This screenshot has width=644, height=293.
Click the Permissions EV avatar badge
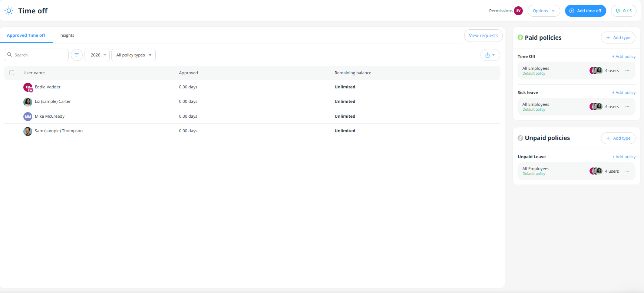(x=518, y=11)
